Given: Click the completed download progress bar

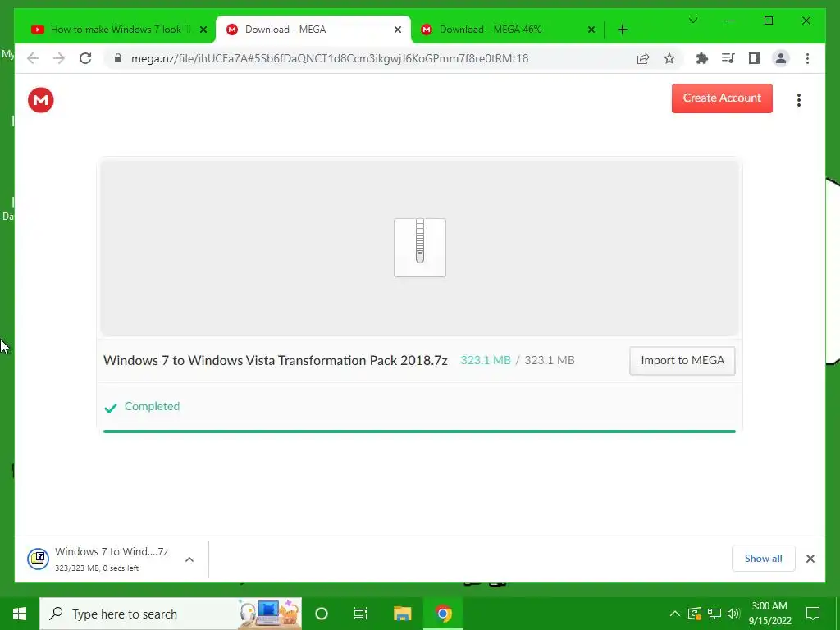Looking at the screenshot, I should (x=419, y=431).
